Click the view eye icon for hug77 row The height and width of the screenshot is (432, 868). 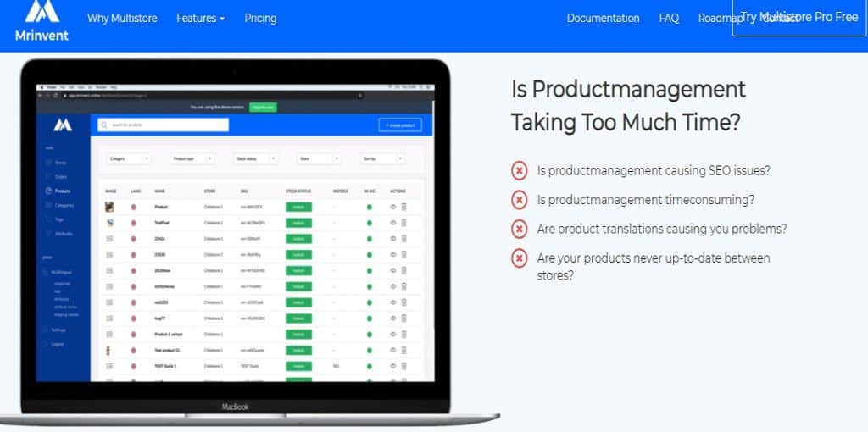(x=393, y=318)
